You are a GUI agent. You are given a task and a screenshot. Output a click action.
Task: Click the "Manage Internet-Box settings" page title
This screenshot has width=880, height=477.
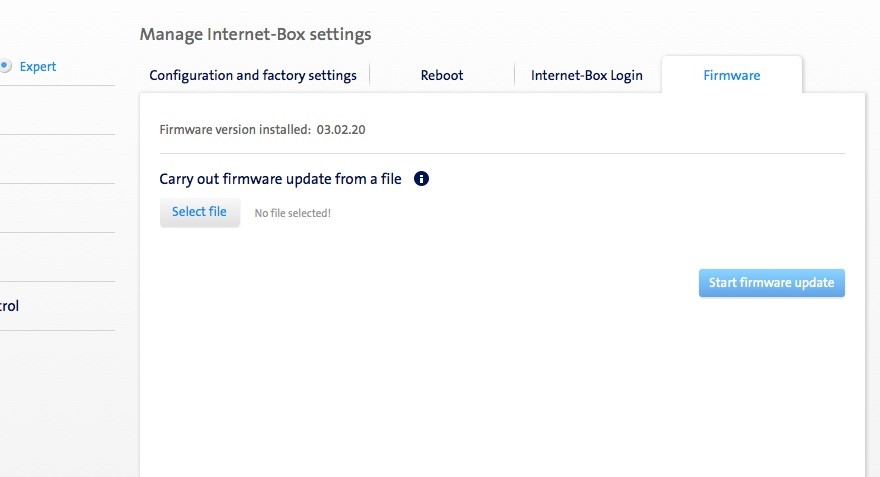(255, 35)
